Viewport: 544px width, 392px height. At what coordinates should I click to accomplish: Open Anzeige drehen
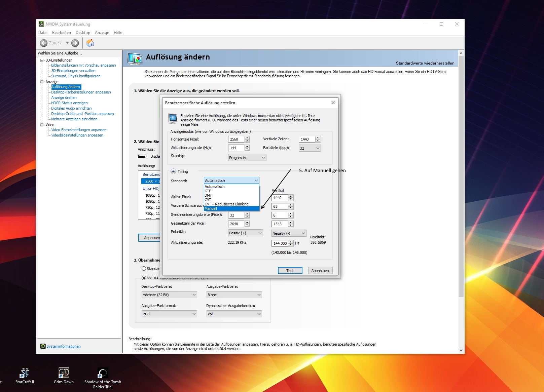(64, 97)
